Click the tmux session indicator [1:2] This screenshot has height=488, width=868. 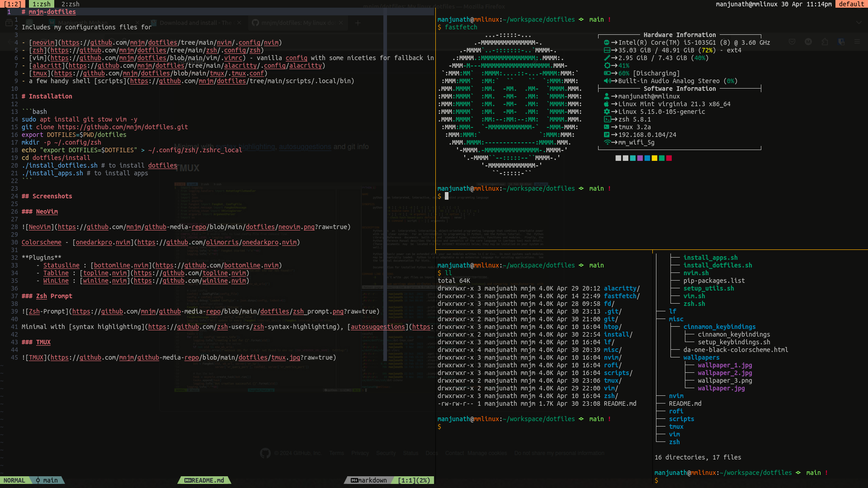[x=13, y=4]
